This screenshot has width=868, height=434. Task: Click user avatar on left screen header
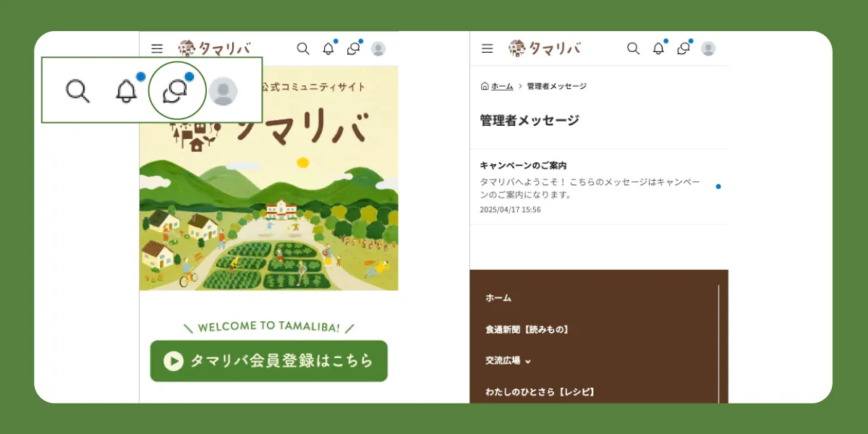(x=378, y=48)
